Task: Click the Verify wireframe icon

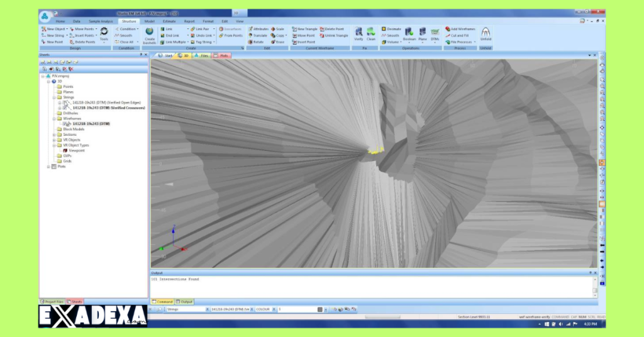Action: 358,33
